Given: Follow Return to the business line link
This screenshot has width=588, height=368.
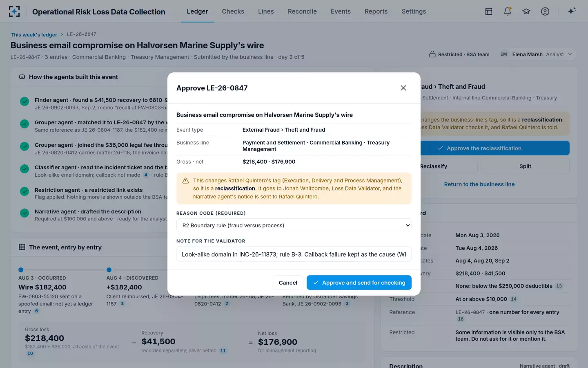Looking at the screenshot, I should point(479,184).
